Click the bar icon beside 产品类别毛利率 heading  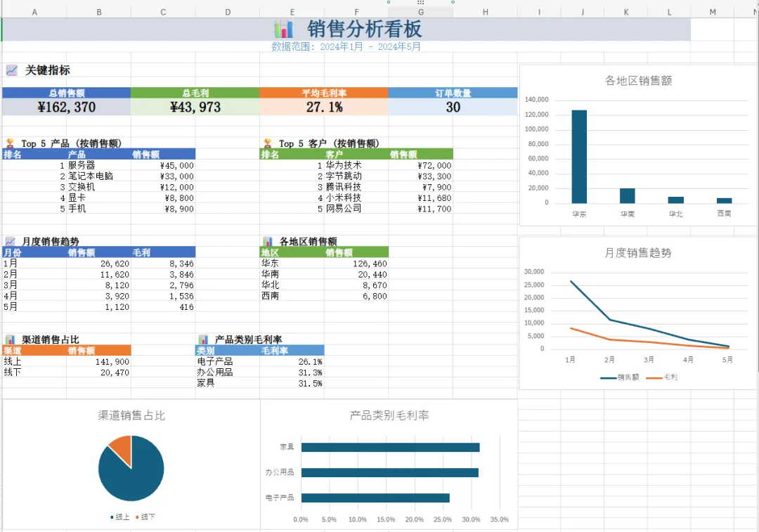point(203,339)
